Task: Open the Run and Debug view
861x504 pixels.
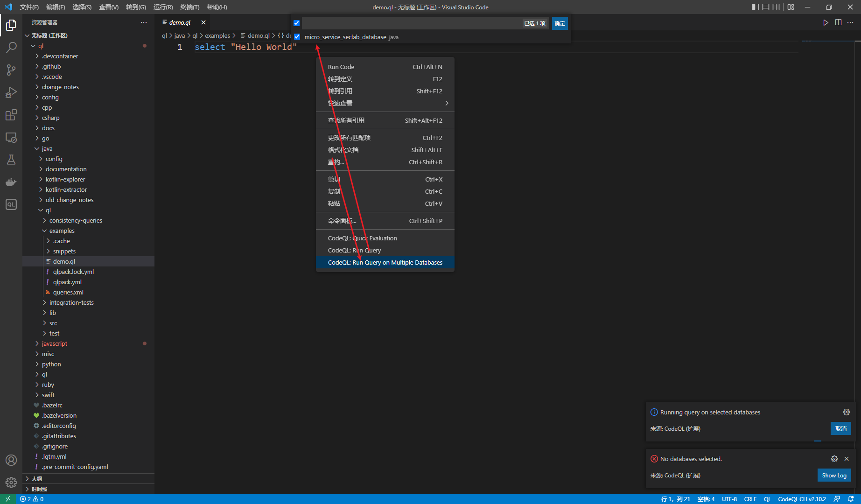Action: coord(11,92)
